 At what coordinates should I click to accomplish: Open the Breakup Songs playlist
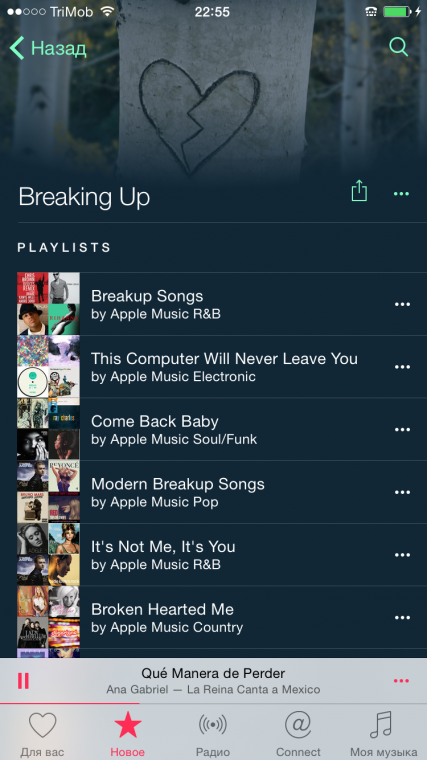tap(222, 304)
